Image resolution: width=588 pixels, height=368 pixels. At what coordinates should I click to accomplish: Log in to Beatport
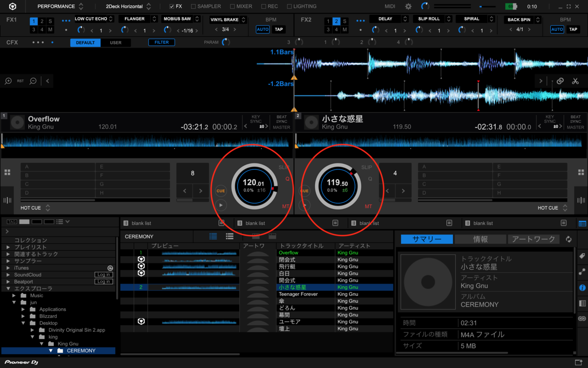click(x=103, y=282)
